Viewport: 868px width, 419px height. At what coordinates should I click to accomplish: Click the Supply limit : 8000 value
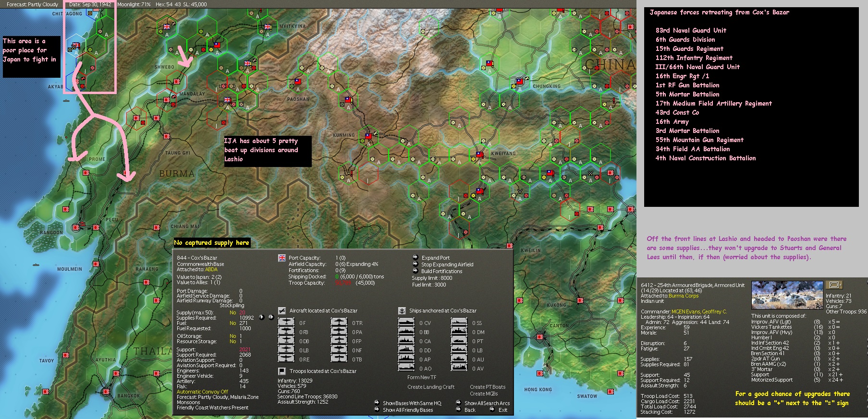click(x=432, y=278)
